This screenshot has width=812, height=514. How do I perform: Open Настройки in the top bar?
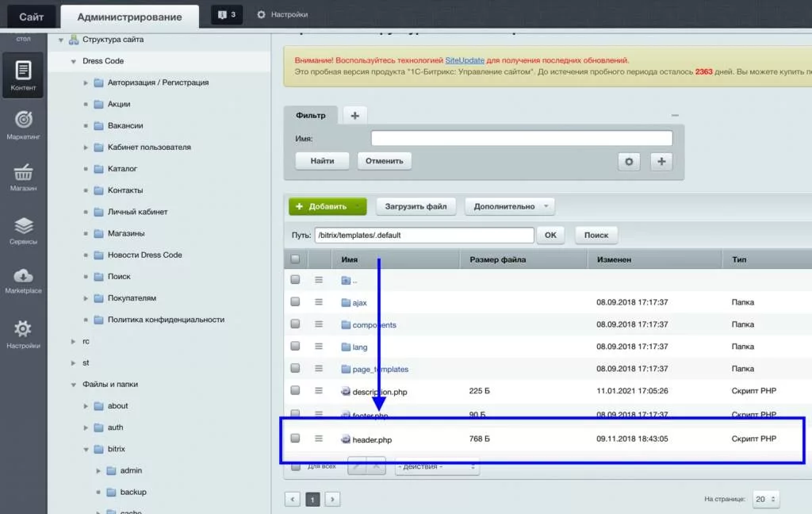(x=283, y=14)
